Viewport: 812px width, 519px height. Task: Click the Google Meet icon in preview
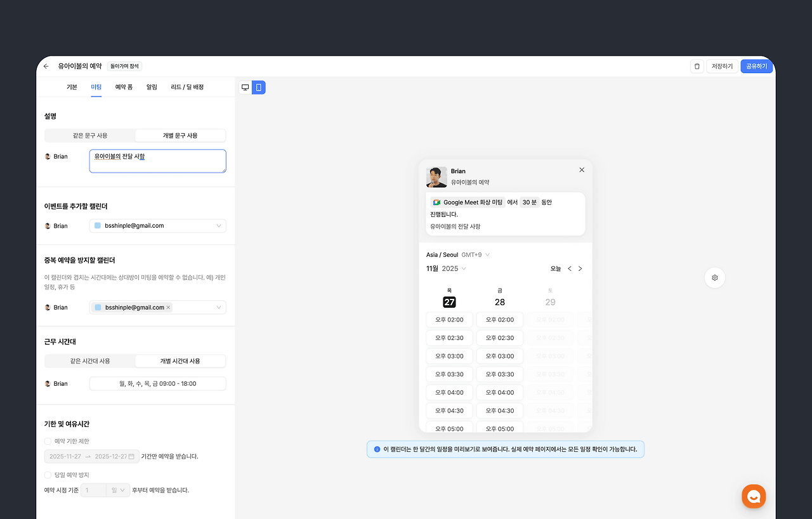[x=436, y=202]
